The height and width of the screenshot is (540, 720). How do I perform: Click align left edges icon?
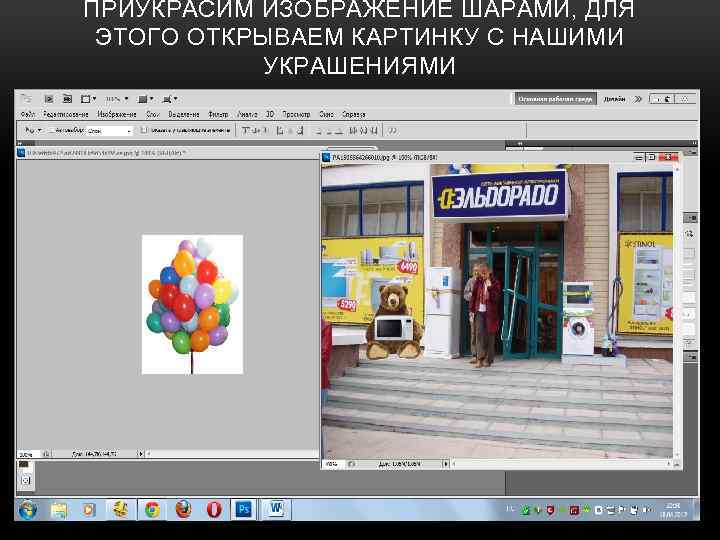point(280,131)
